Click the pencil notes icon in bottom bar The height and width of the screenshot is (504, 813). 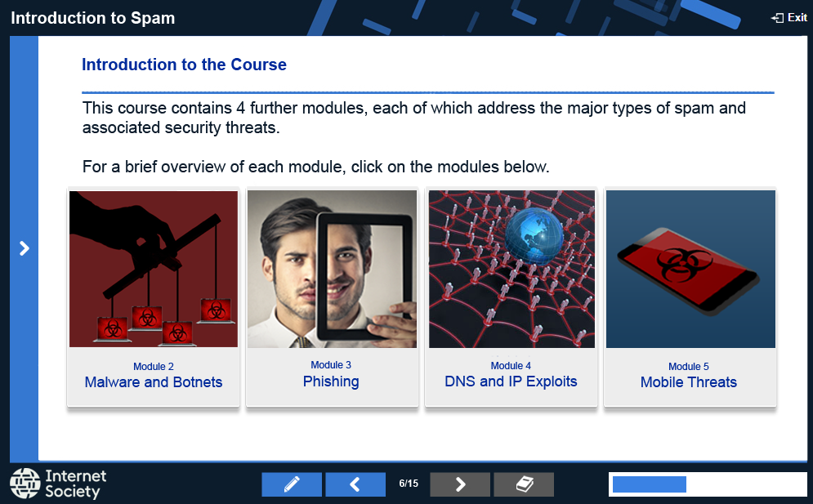pyautogui.click(x=292, y=484)
